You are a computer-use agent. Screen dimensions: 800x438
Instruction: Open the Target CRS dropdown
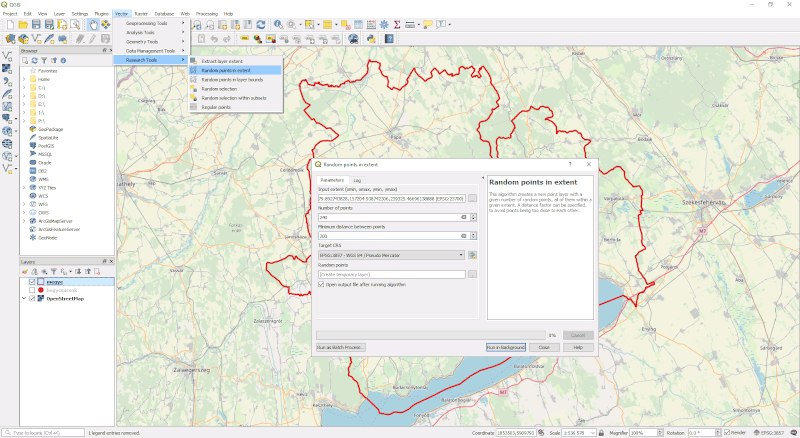[391, 255]
